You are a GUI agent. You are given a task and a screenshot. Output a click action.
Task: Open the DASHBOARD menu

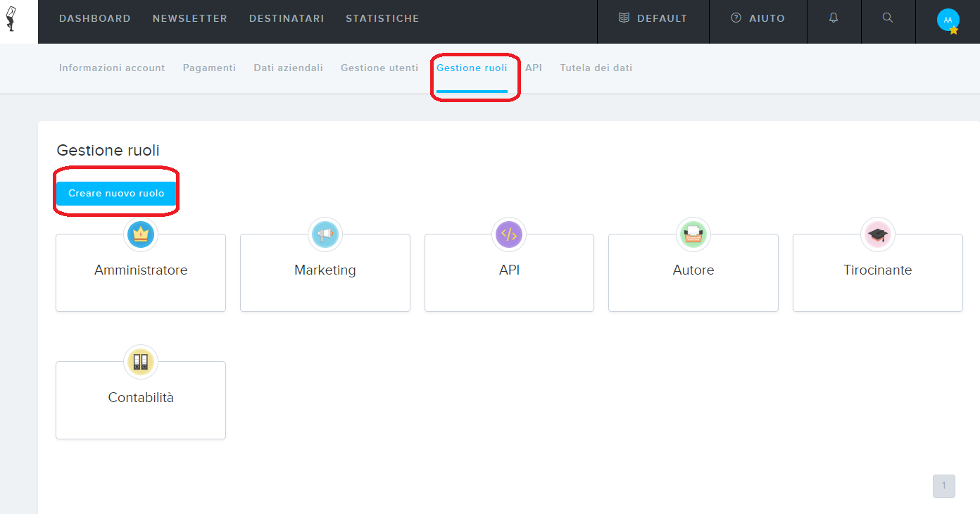(95, 19)
